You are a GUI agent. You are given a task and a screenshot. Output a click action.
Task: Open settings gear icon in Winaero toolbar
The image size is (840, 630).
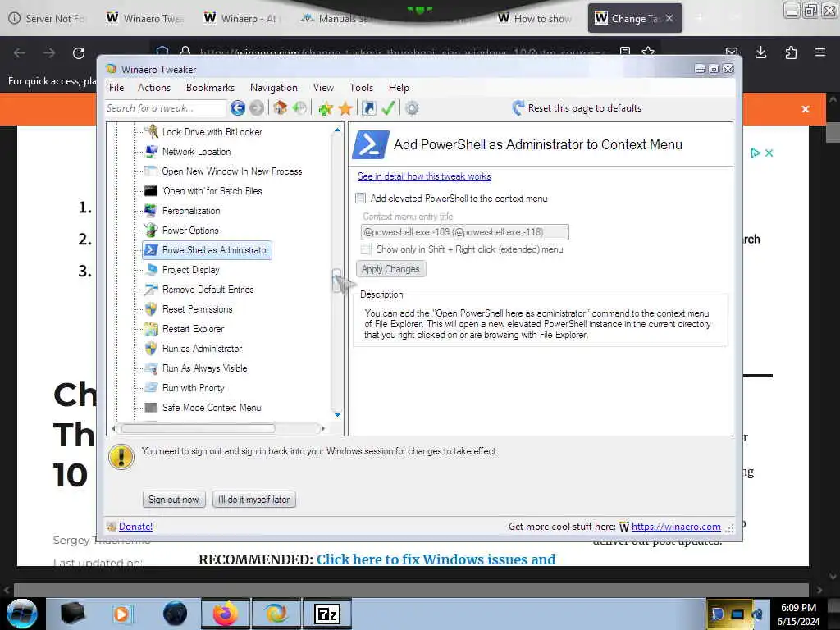click(x=412, y=108)
